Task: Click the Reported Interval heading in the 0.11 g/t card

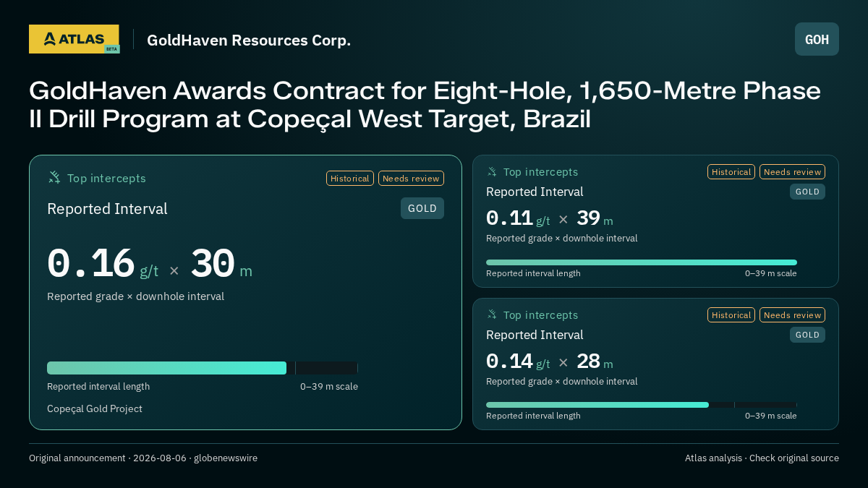Action: click(x=535, y=192)
